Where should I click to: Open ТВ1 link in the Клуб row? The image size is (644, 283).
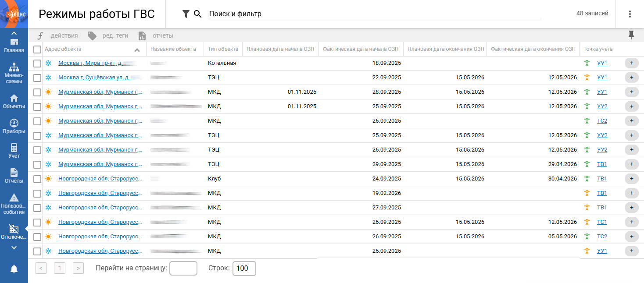[602, 179]
